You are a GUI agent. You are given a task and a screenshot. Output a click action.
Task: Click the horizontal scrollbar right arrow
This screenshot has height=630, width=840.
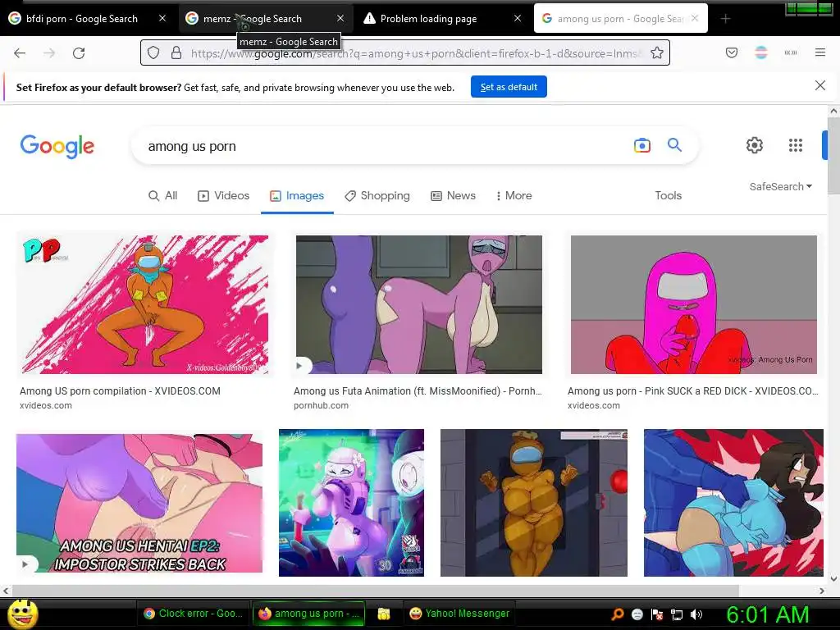[822, 591]
